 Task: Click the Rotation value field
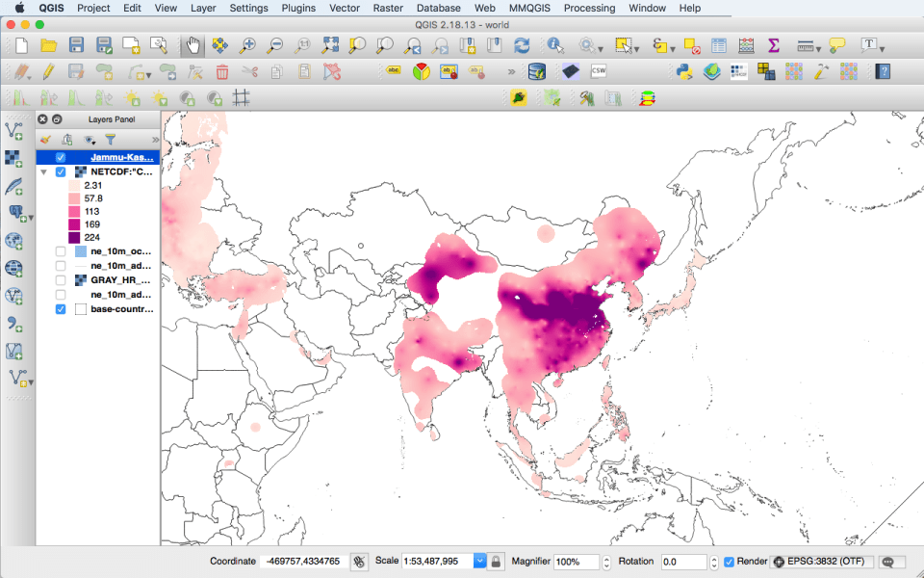(x=683, y=562)
